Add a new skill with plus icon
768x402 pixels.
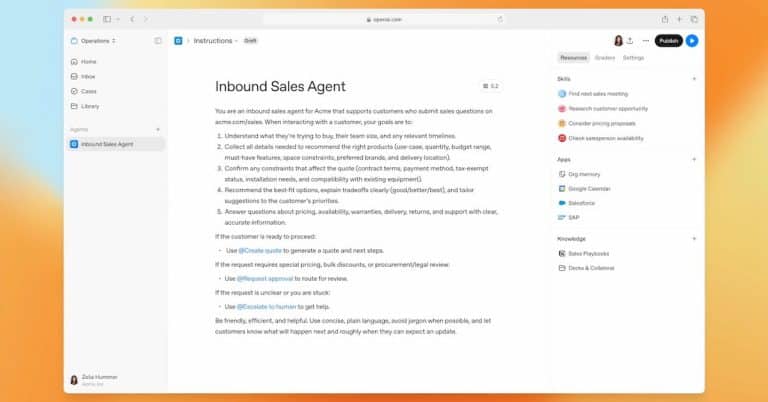pos(694,79)
